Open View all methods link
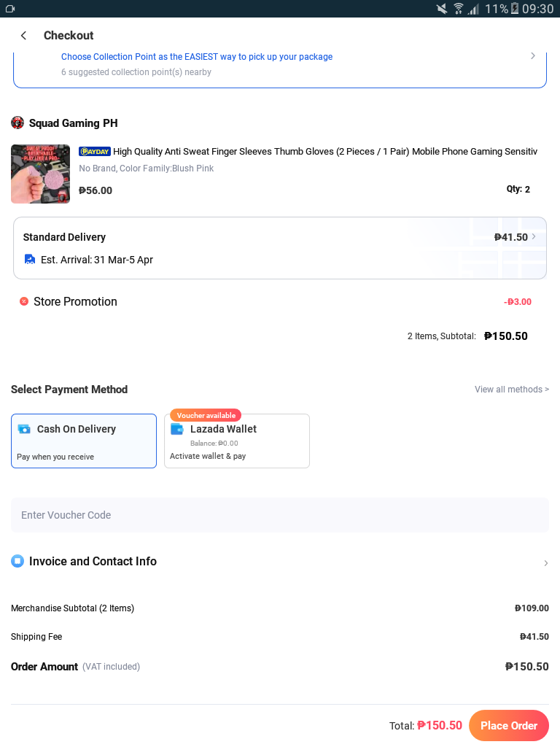 [512, 390]
